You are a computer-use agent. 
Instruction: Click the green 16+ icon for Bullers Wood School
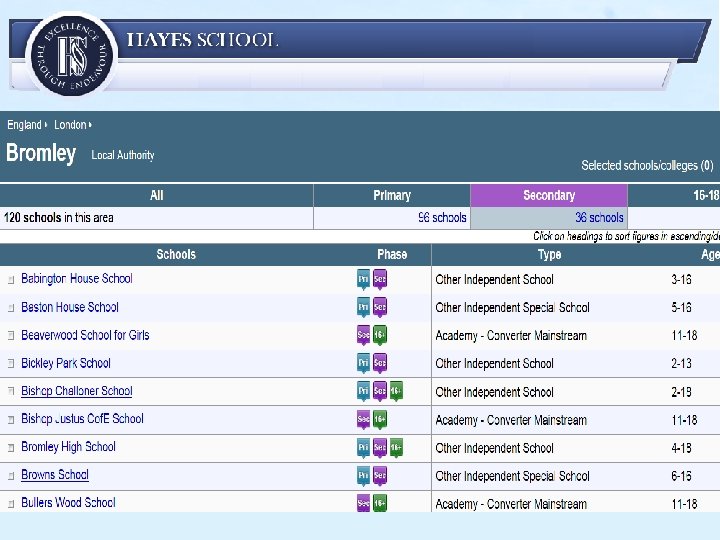380,503
